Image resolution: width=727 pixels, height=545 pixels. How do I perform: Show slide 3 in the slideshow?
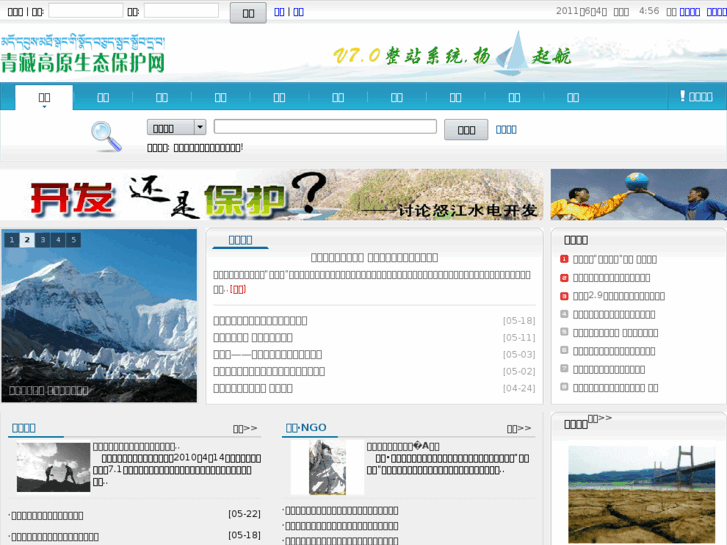43,240
